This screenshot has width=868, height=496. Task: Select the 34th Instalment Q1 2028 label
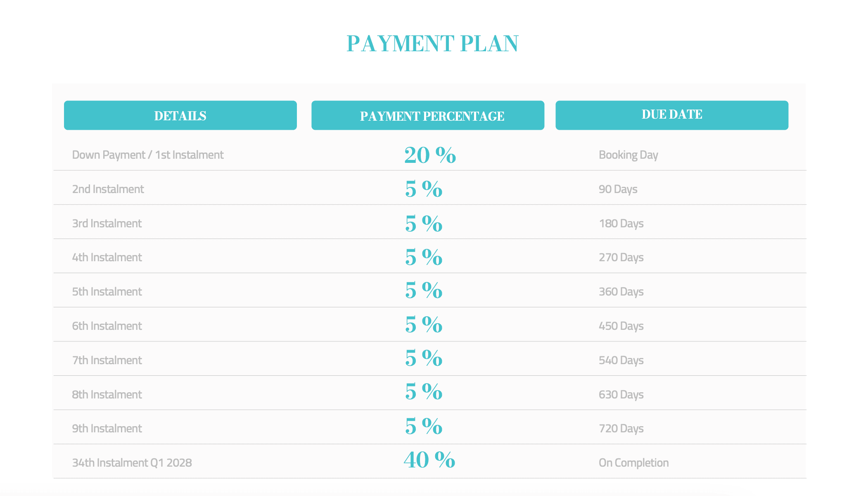tap(132, 463)
